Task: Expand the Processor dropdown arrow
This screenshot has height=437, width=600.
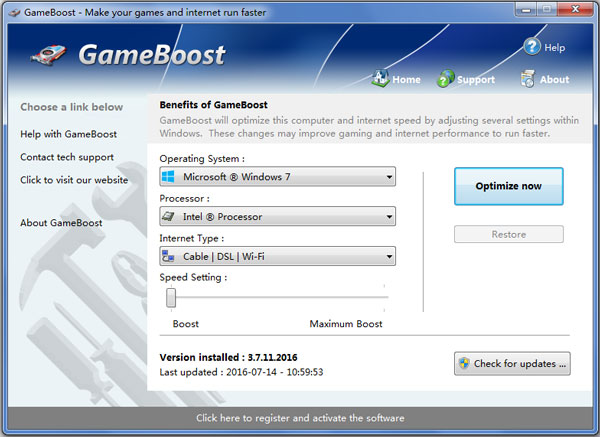Action: coord(389,217)
